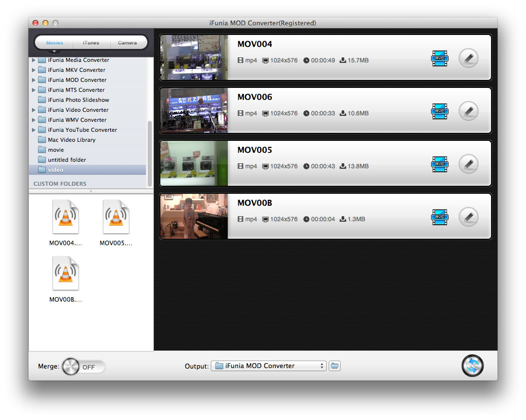
Task: Select iFunia Photo Slideshow in folder list
Action: (87, 100)
